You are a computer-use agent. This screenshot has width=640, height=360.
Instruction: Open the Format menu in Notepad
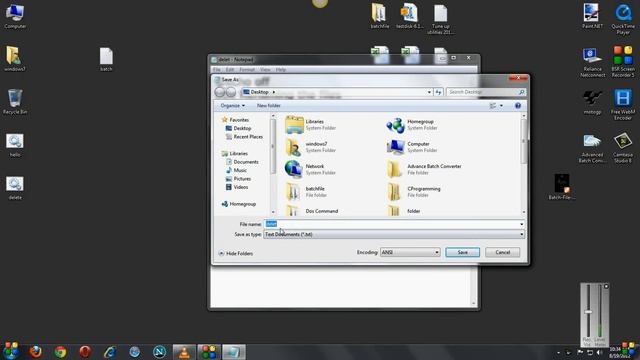247,70
